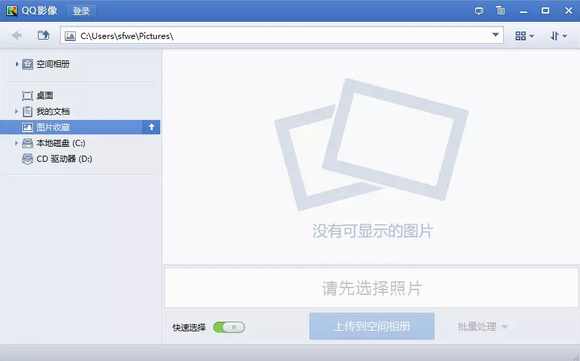The width and height of the screenshot is (580, 361).
Task: Toggle the 快速选择 switch
Action: (x=229, y=327)
